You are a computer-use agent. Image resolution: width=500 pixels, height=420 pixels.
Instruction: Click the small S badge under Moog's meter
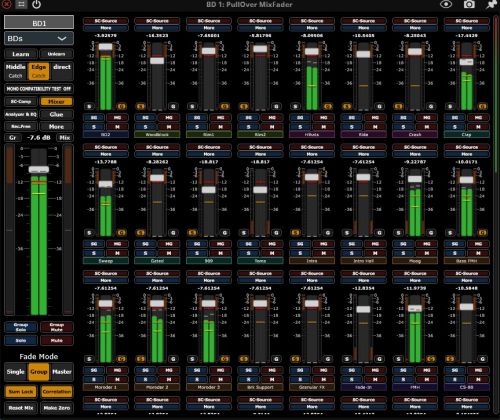(398, 233)
